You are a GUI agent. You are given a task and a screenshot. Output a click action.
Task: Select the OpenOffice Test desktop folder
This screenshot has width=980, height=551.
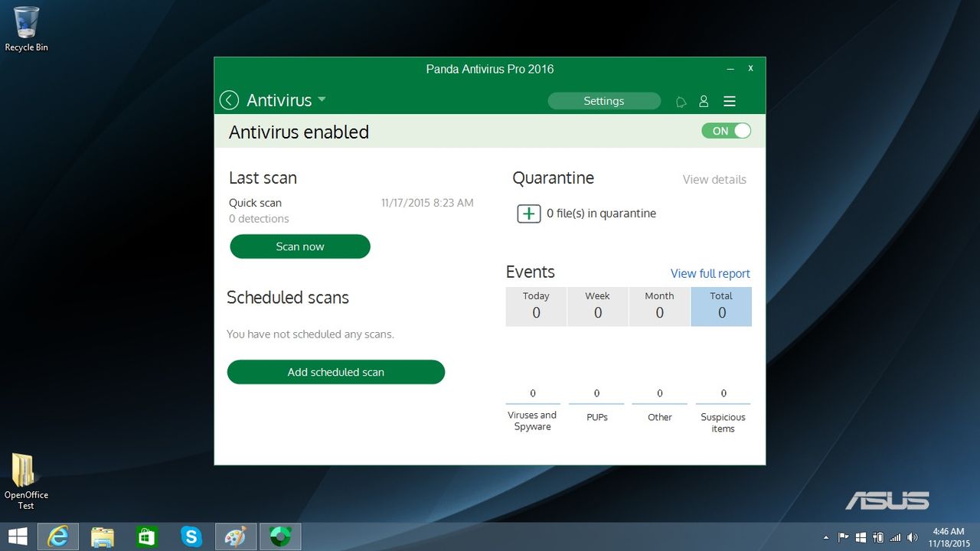coord(26,482)
